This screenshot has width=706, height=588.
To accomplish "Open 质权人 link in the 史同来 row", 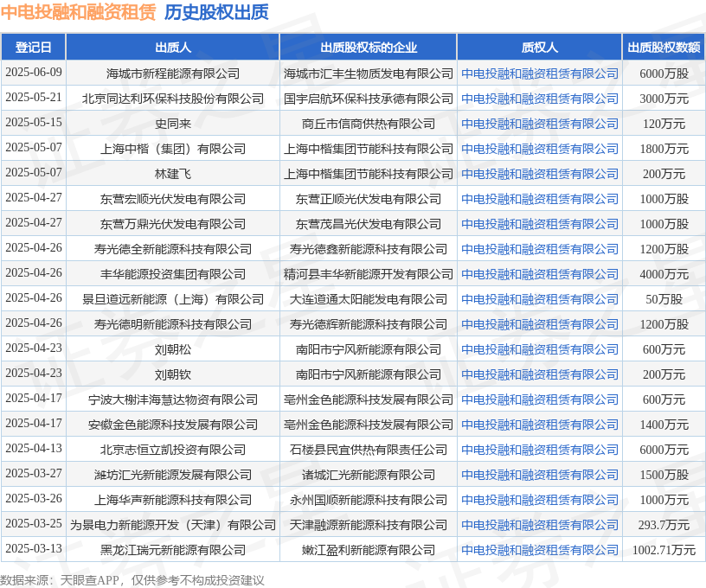I will (539, 124).
